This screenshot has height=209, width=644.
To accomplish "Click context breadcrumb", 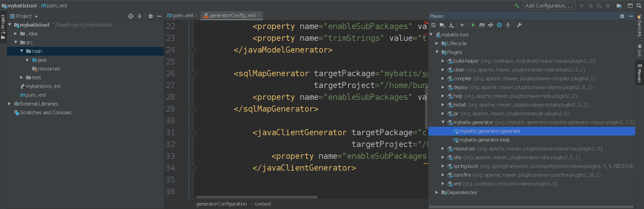I will point(263,204).
